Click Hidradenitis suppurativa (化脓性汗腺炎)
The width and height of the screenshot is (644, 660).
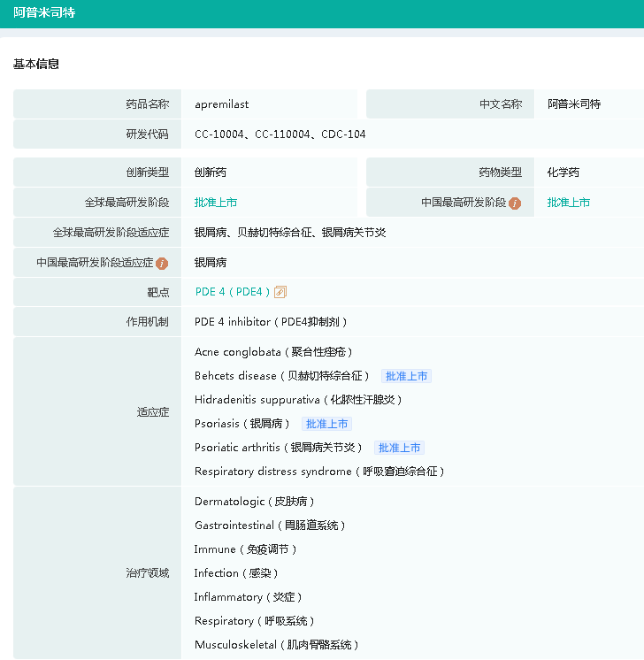tap(298, 400)
